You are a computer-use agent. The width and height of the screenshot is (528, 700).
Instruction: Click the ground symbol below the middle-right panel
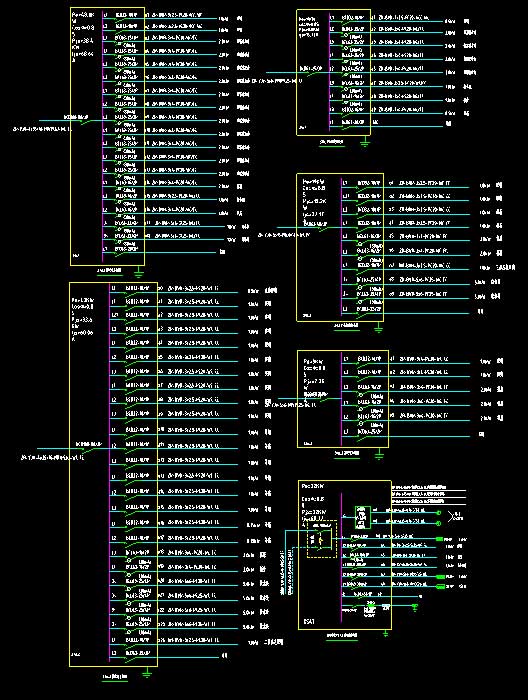tap(378, 329)
